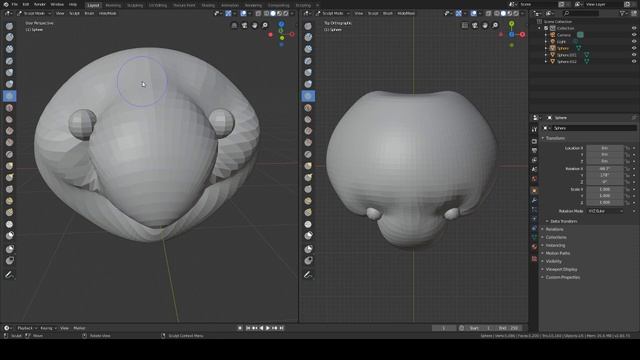640x360 pixels.
Task: Open the Material properties tab icon
Action: [x=534, y=247]
